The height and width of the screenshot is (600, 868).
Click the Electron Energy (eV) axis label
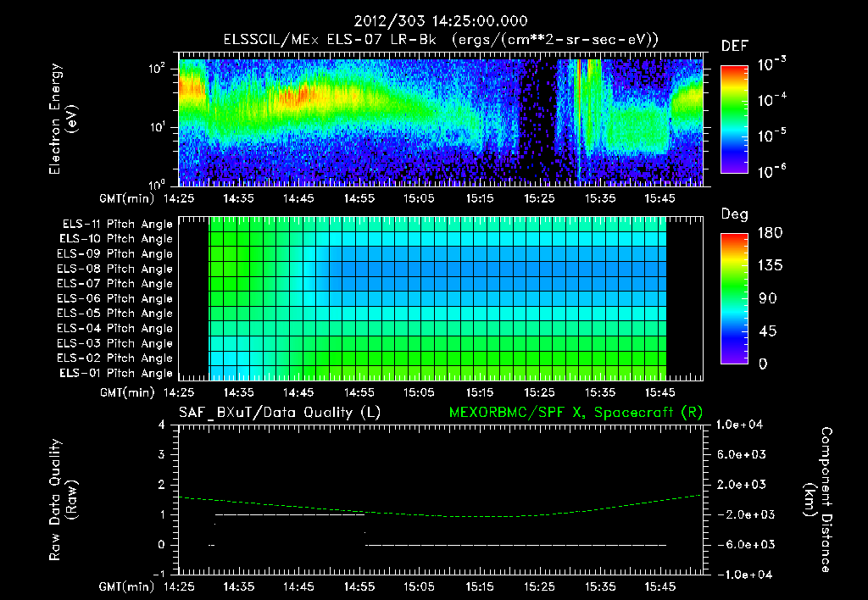(63, 119)
